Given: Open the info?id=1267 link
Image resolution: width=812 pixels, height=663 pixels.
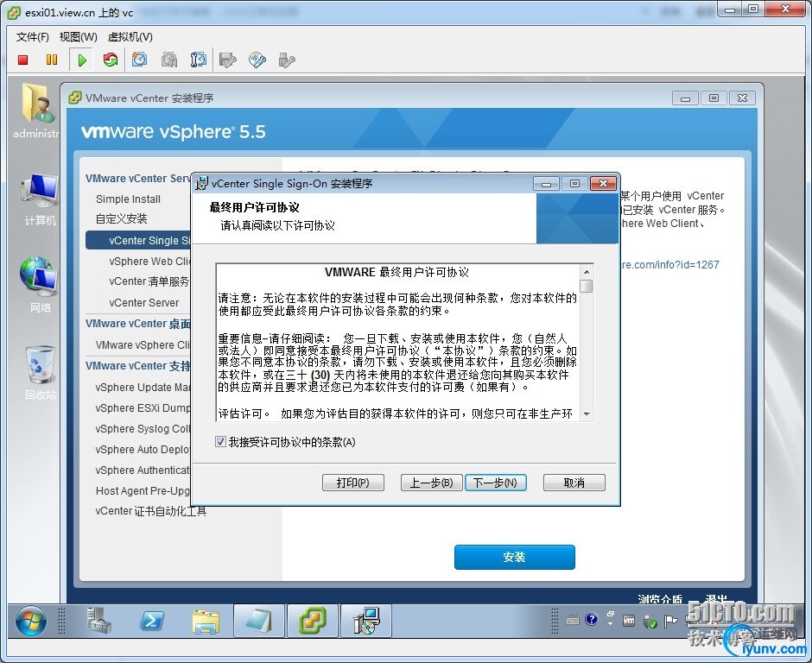Looking at the screenshot, I should pyautogui.click(x=670, y=264).
